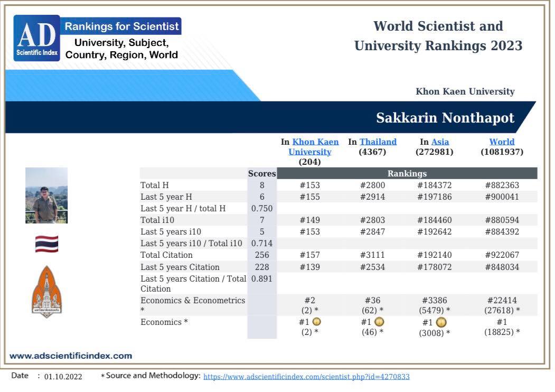Click Economics & Econometrics Thailand rank #36
The height and width of the screenshot is (392, 555).
coord(372,300)
